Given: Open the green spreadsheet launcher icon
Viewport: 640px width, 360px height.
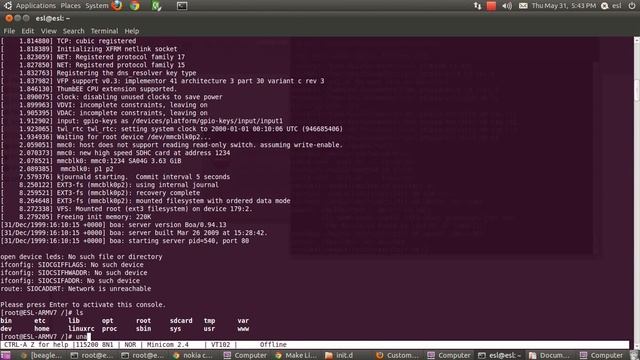Looking at the screenshot, I should point(156,6).
